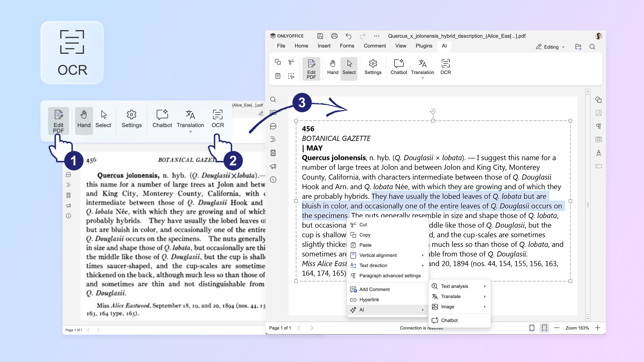Click the Fit to width icon
Image resolution: width=644 pixels, height=362 pixels.
coord(544,328)
